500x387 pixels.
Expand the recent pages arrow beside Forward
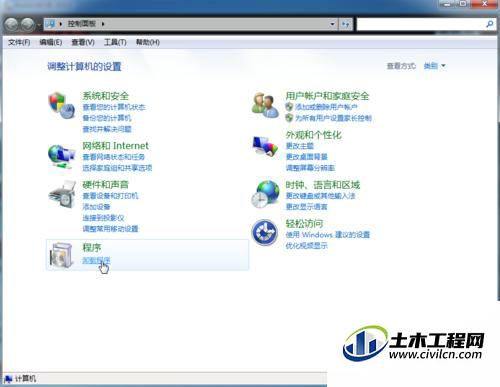pyautogui.click(x=39, y=25)
